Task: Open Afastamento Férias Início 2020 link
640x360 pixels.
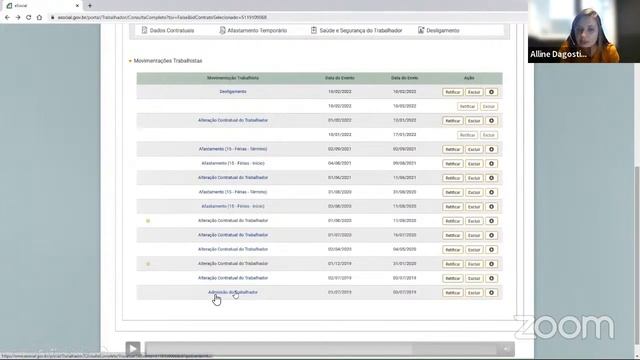Action: (x=233, y=206)
